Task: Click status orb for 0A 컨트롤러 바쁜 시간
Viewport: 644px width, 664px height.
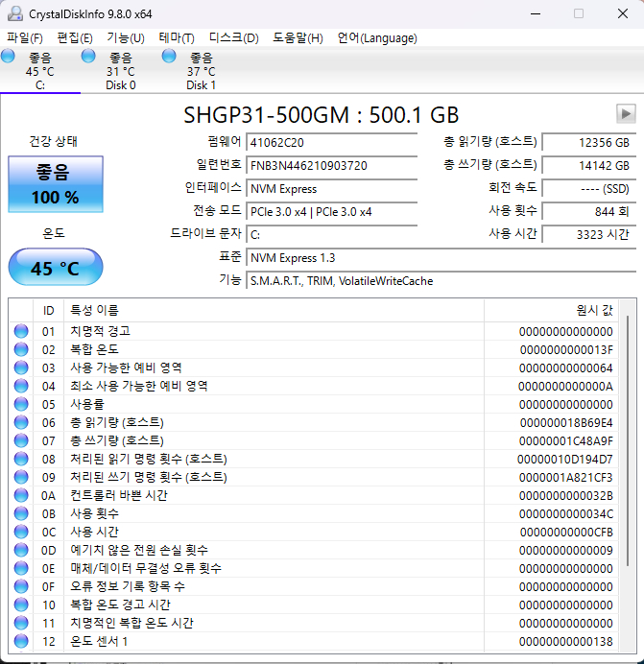Action: tap(21, 495)
